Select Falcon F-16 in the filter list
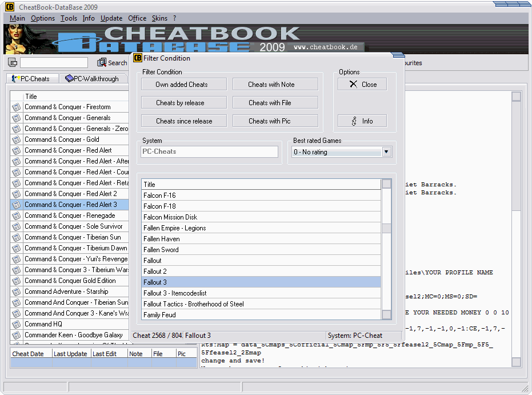 pyautogui.click(x=261, y=195)
